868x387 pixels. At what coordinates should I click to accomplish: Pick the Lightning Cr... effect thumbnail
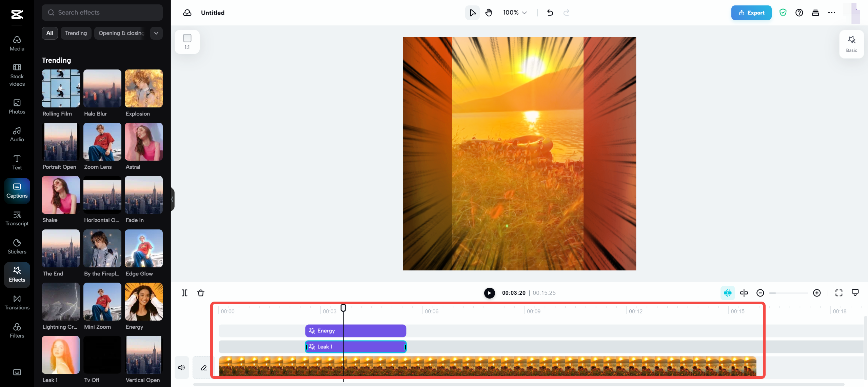[60, 302]
